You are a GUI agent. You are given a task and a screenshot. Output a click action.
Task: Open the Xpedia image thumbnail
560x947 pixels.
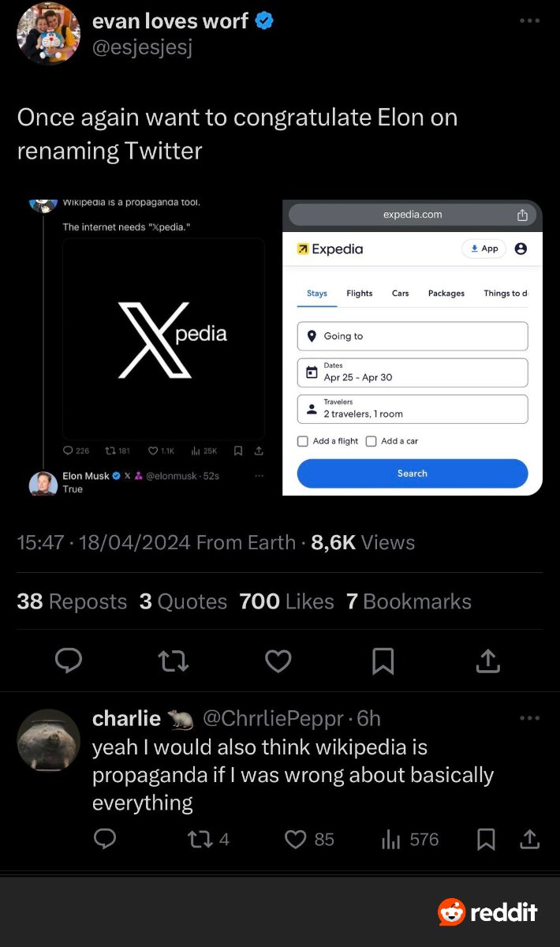click(163, 339)
